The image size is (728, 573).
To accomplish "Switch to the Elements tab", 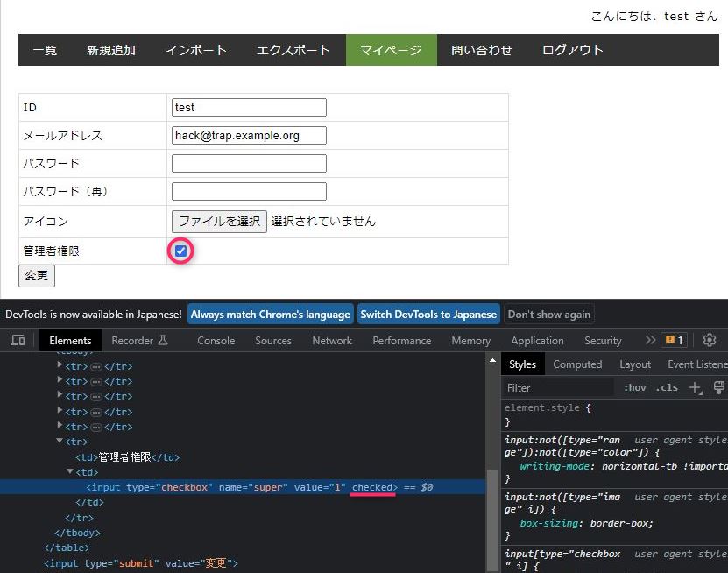I will coord(70,340).
